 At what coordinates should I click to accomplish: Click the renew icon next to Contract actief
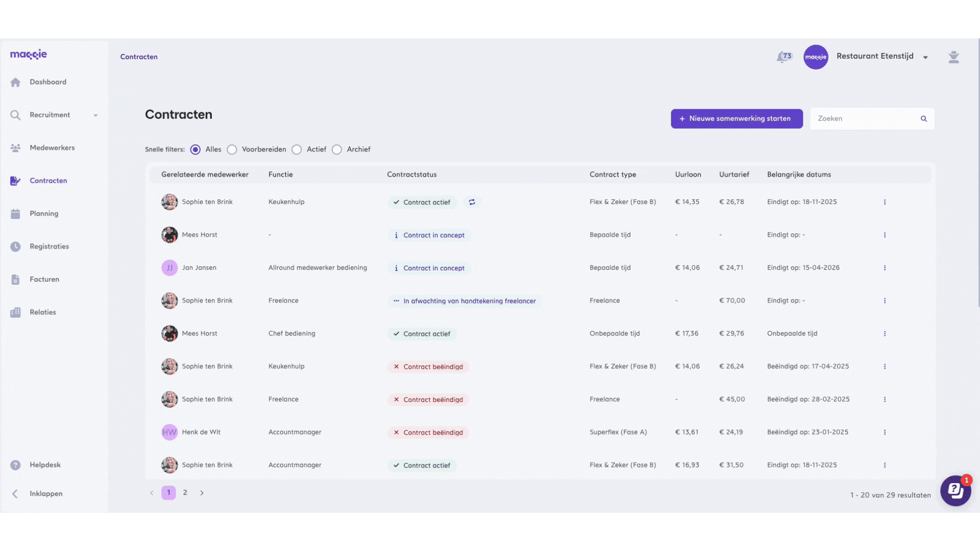click(x=472, y=202)
